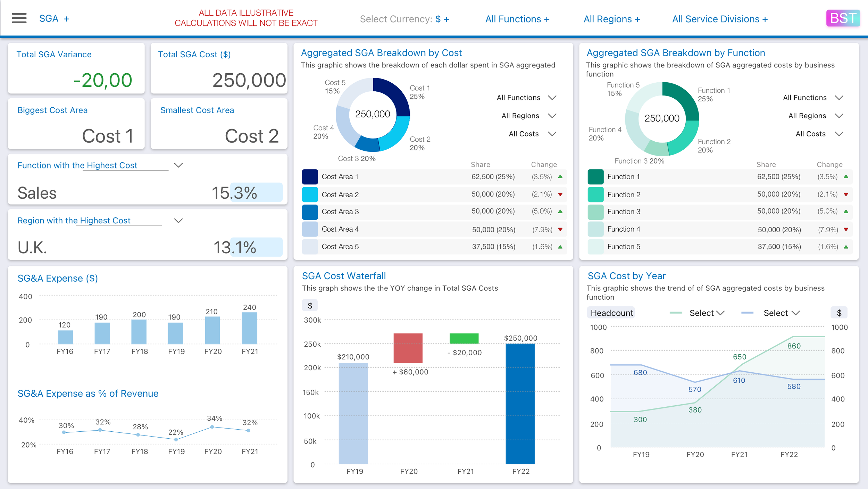Click the red down arrow for Cost Area 2

pos(560,194)
